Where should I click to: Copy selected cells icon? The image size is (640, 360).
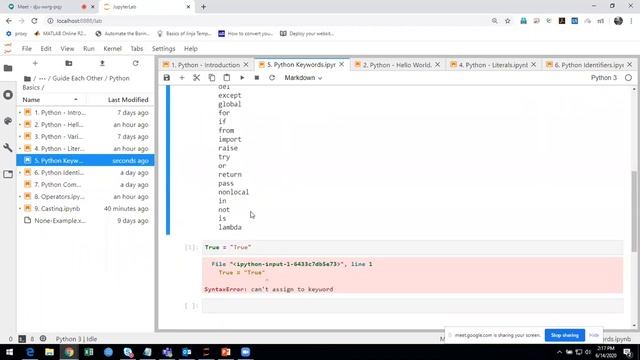click(211, 78)
